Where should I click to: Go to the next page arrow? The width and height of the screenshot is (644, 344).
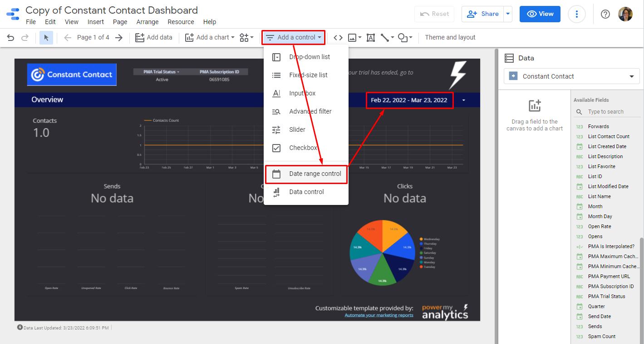pyautogui.click(x=119, y=38)
